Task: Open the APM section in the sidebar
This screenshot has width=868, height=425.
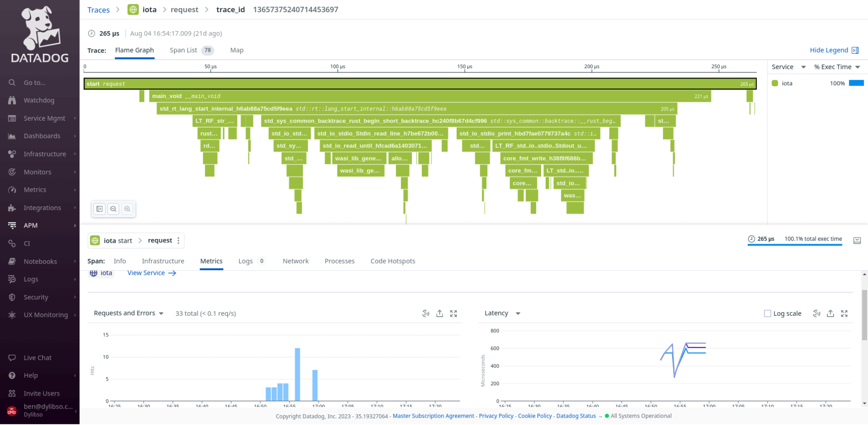Action: (x=30, y=225)
